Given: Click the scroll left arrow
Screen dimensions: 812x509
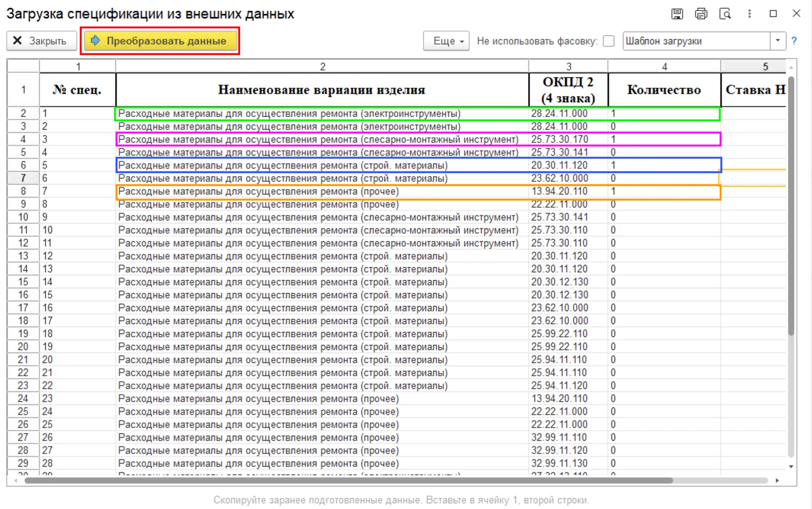Looking at the screenshot, I should [x=16, y=480].
